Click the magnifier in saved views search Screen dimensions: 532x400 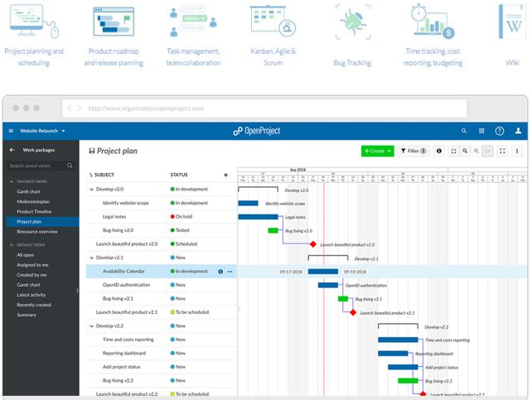pyautogui.click(x=70, y=166)
